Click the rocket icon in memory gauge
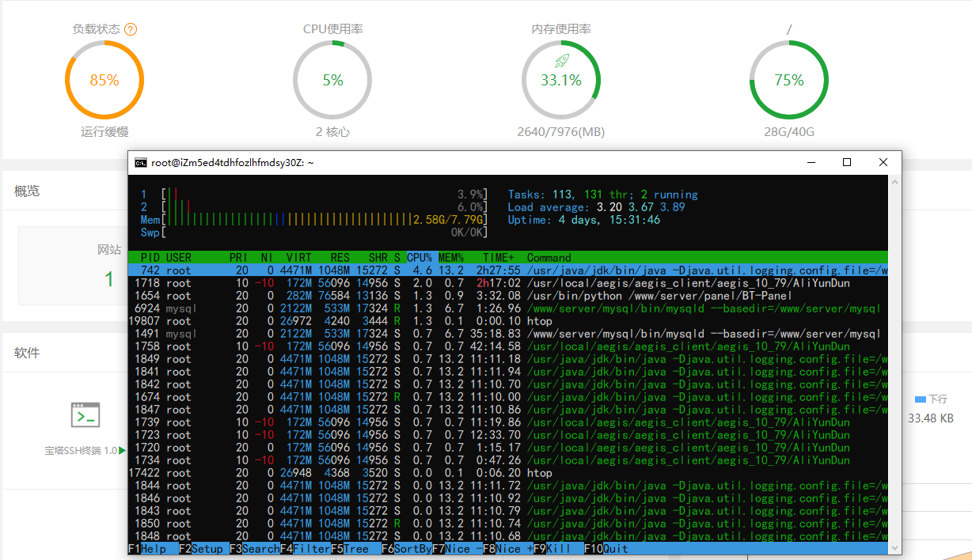This screenshot has width=972, height=560. click(x=561, y=61)
